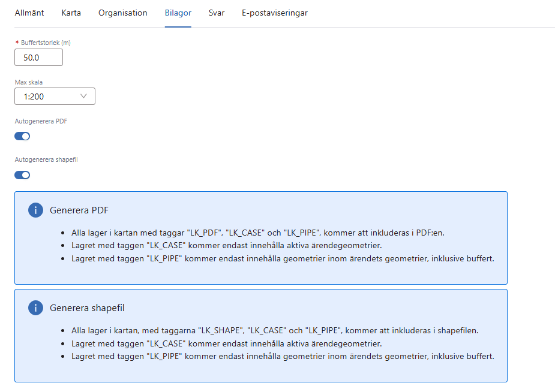555x392 pixels.
Task: Click the Max skala label
Action: pos(28,82)
